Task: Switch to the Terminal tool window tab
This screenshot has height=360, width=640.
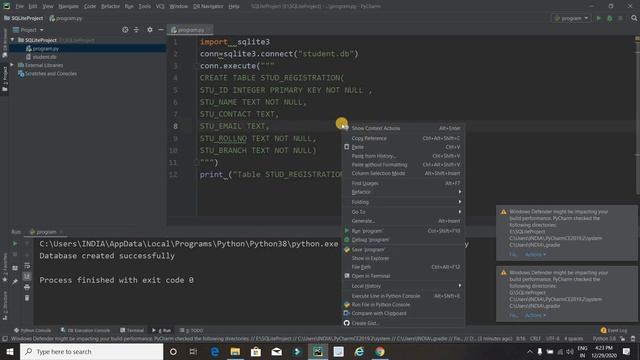Action: pyautogui.click(x=132, y=330)
